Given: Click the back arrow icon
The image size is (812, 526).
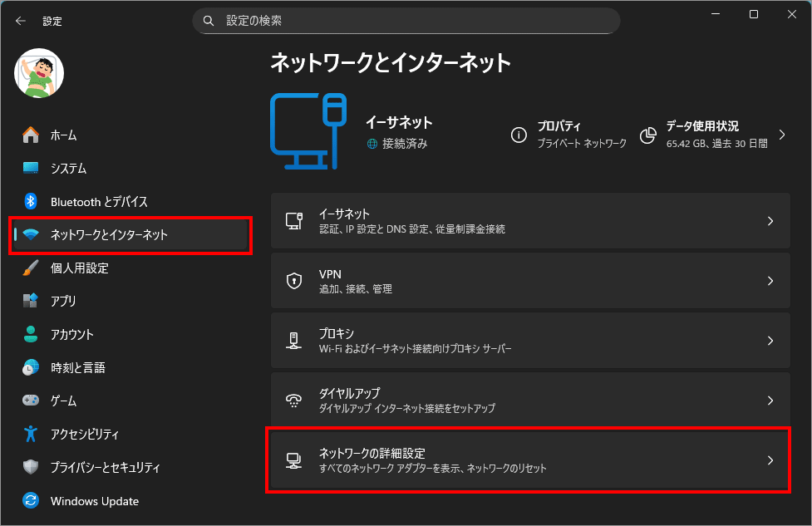Looking at the screenshot, I should 20,21.
